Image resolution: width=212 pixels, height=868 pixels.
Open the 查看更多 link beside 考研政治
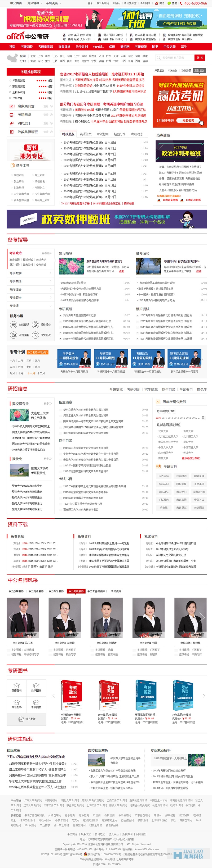47,253
